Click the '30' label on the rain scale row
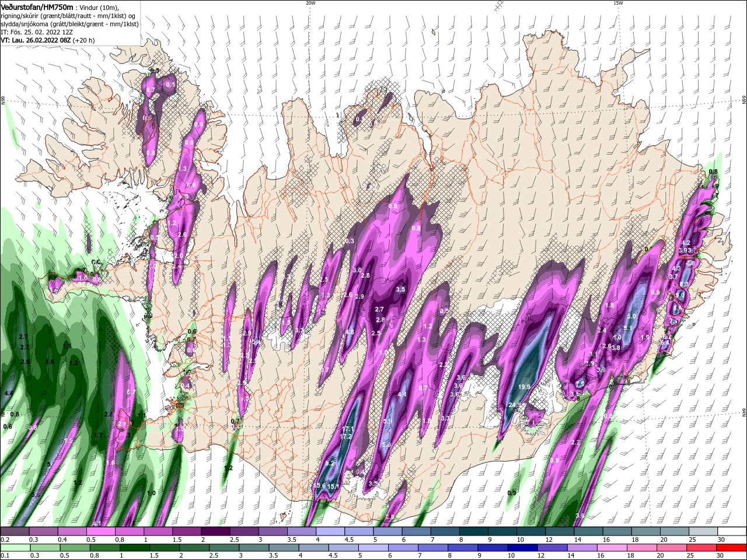747x560 pixels. click(x=721, y=555)
